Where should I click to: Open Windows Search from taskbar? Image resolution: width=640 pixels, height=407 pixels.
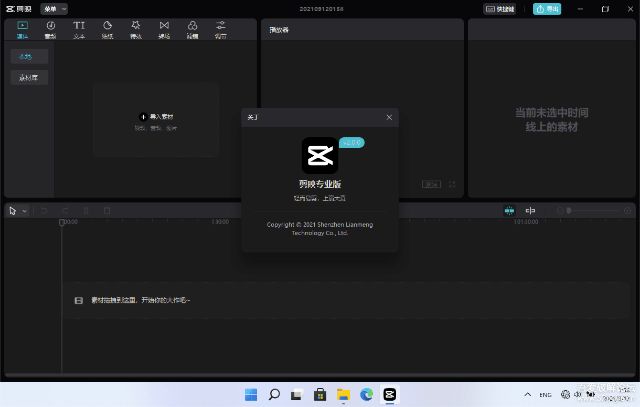pyautogui.click(x=274, y=395)
